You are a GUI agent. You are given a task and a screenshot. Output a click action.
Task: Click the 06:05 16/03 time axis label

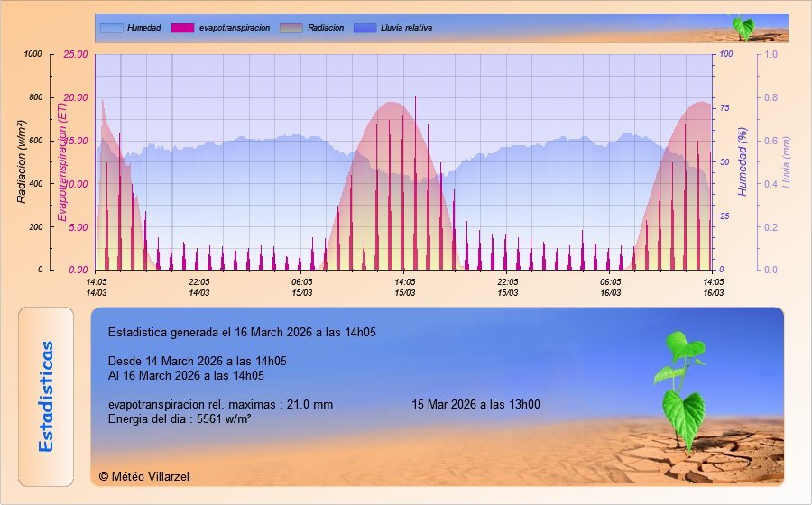pyautogui.click(x=611, y=287)
